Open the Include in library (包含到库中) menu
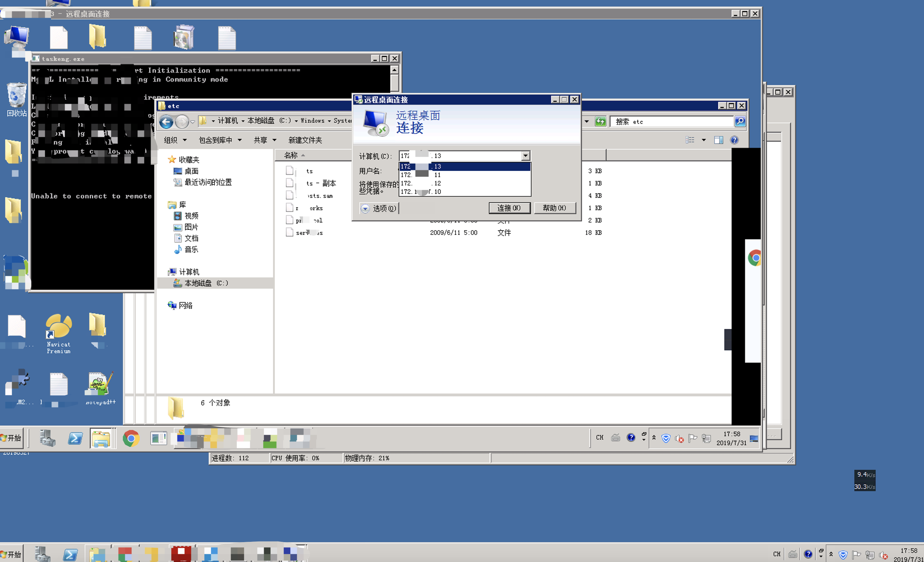The image size is (924, 562). pyautogui.click(x=220, y=140)
